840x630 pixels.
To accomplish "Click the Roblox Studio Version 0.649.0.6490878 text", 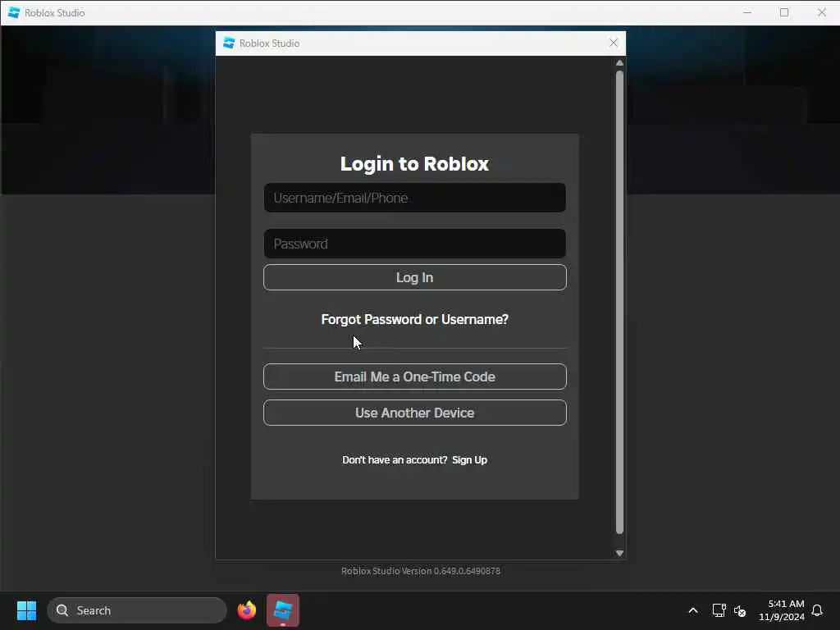I will click(421, 571).
